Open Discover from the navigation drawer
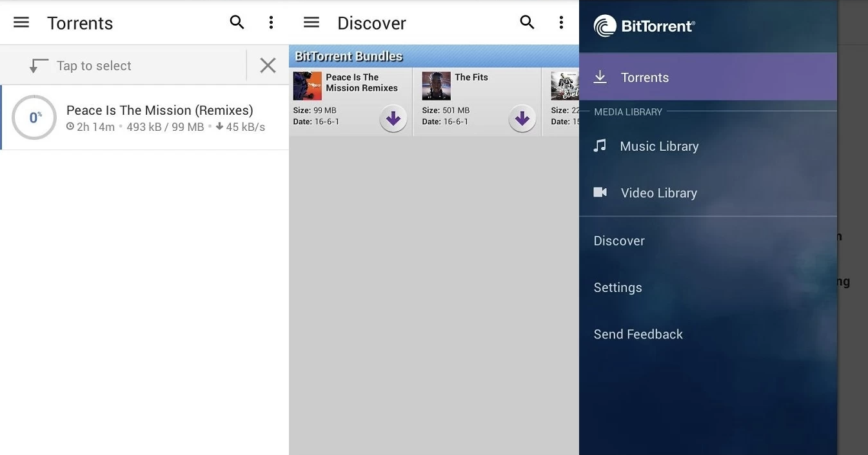This screenshot has height=455, width=868. click(619, 240)
